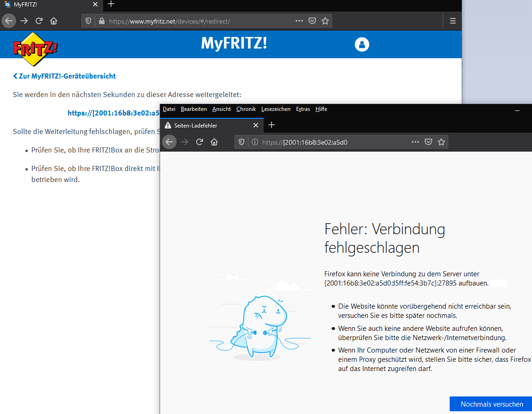Screen dimensions: 532x414
Task: Open home page in Seiten-Ladefehler window
Action: 214,142
